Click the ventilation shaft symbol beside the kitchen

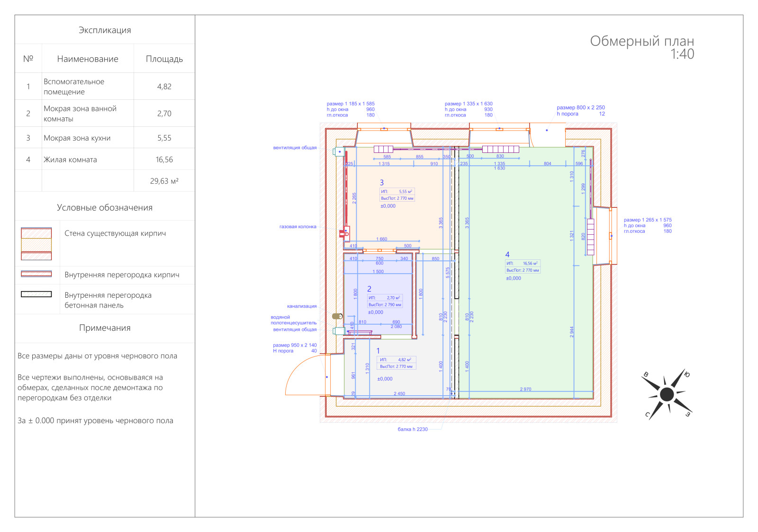tap(339, 152)
